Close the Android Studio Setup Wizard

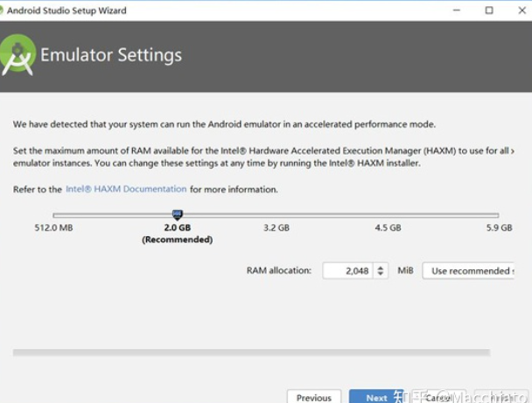click(519, 10)
